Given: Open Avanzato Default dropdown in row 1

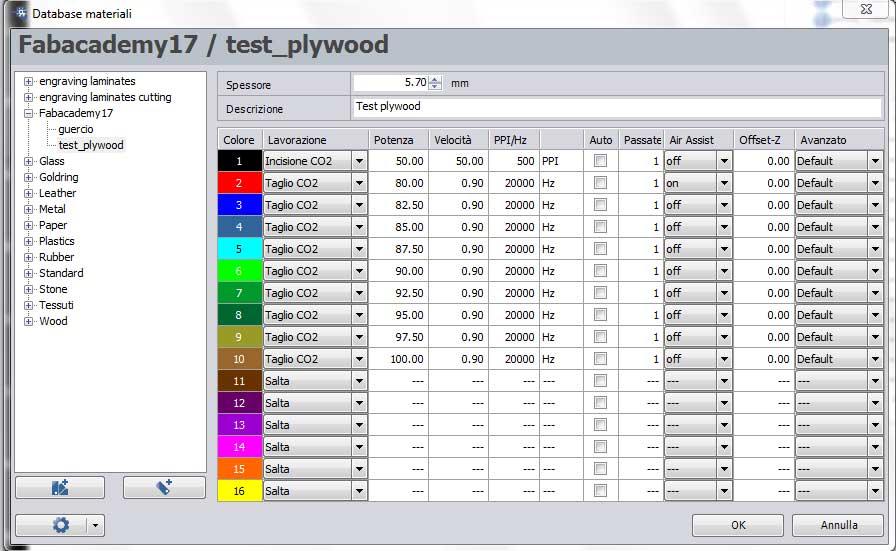Looking at the screenshot, I should click(x=875, y=161).
